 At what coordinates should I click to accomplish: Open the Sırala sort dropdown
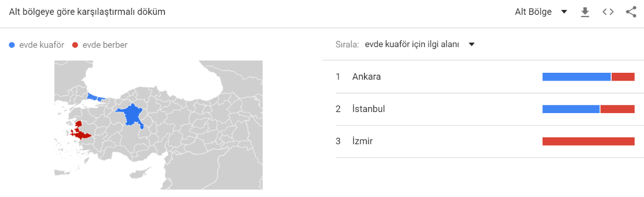point(420,44)
